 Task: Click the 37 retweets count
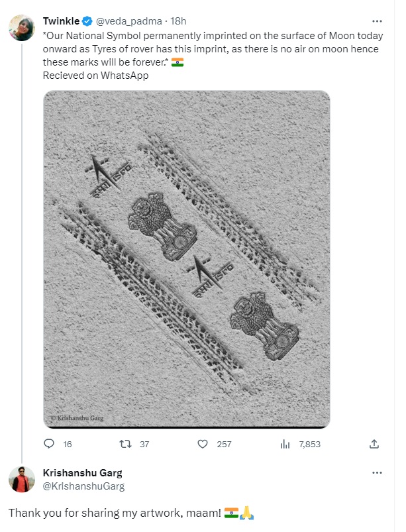144,444
